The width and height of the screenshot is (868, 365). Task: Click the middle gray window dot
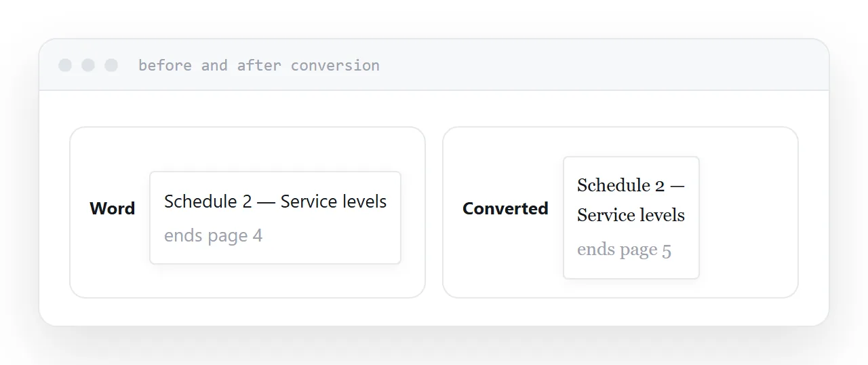[x=88, y=65]
